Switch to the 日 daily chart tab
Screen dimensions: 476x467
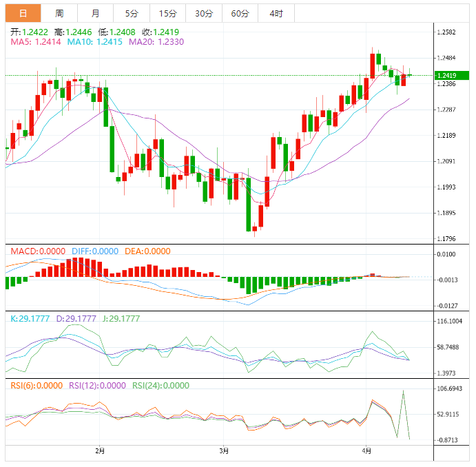[23, 13]
